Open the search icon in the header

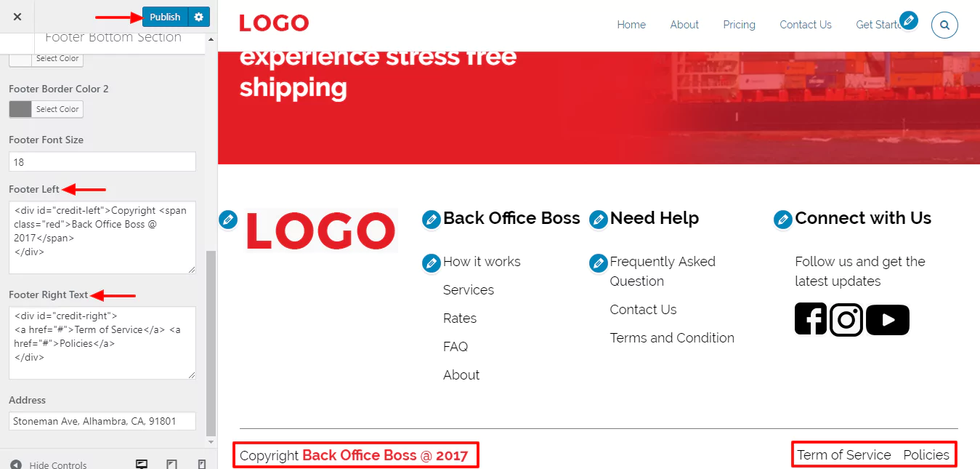(x=944, y=25)
